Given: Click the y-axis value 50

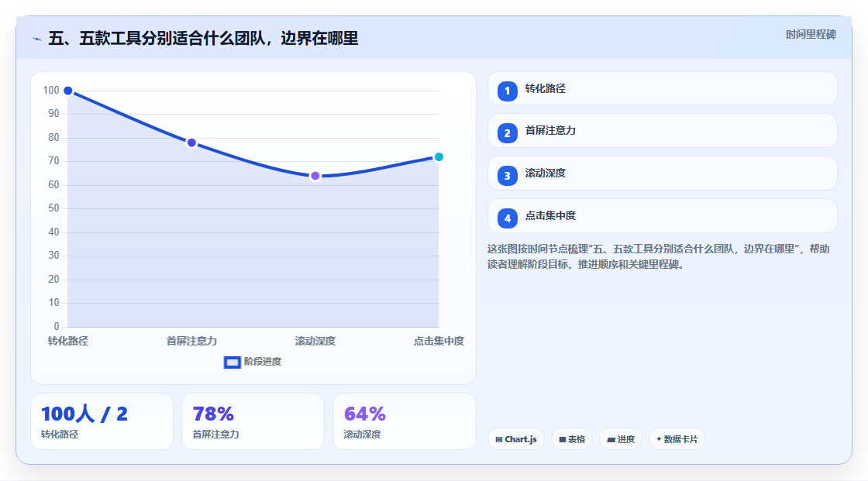Looking at the screenshot, I should tap(53, 208).
